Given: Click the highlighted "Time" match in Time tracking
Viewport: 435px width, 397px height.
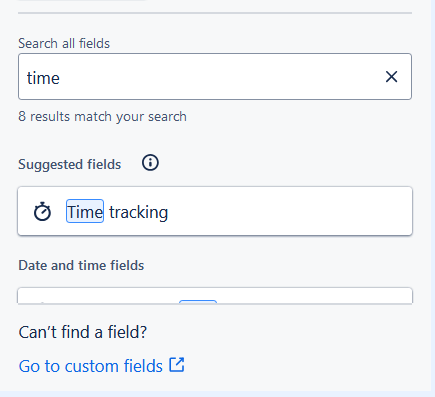Looking at the screenshot, I should tap(85, 211).
